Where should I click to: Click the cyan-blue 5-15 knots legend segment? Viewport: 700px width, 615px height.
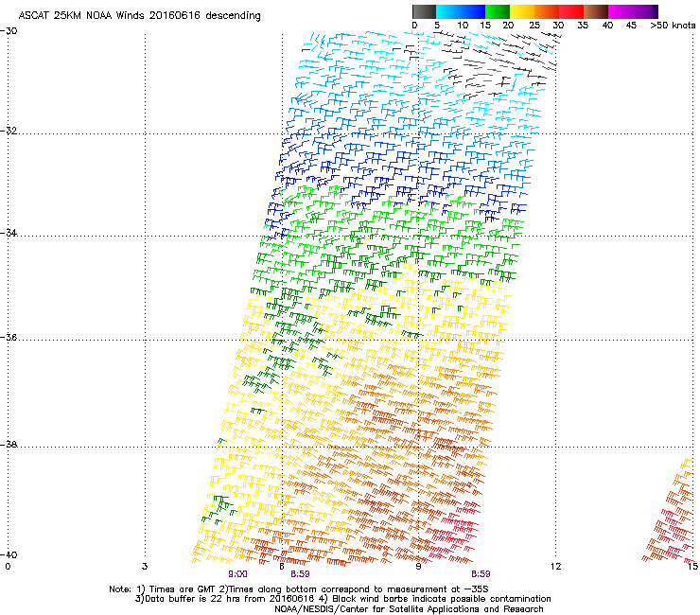[x=461, y=11]
